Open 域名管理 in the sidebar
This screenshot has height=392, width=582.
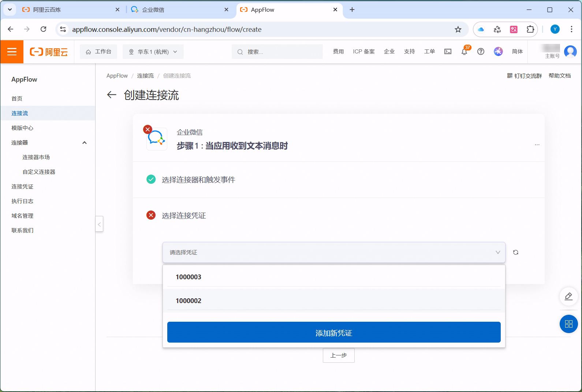click(x=22, y=216)
